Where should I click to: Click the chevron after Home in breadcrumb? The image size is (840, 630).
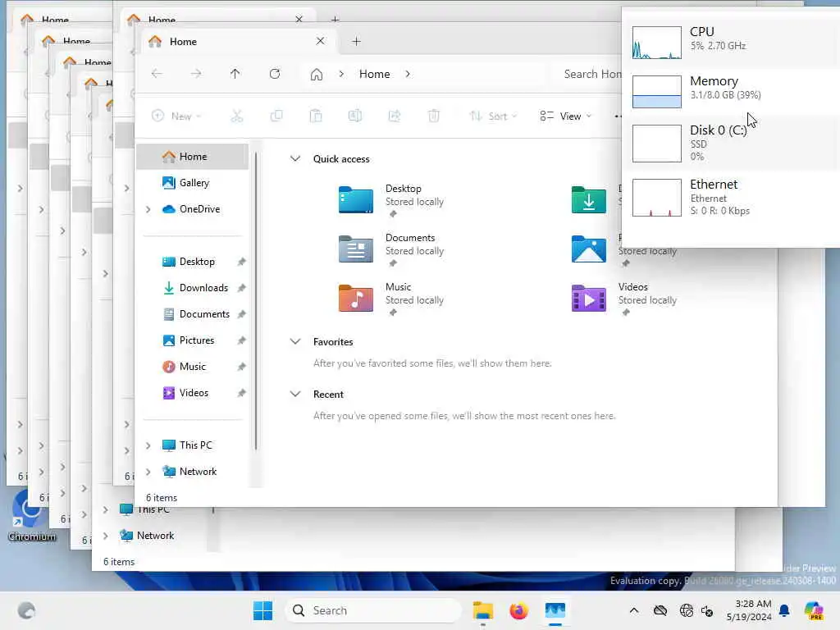408,74
